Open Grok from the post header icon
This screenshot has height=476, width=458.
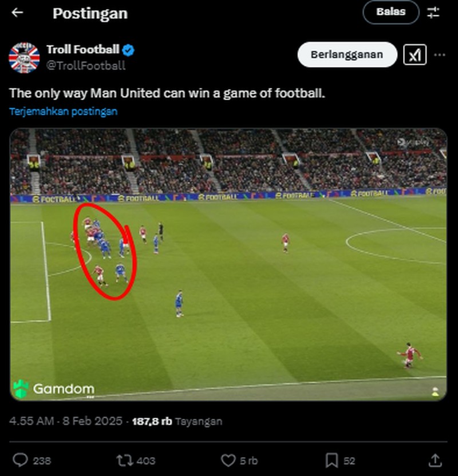coord(416,55)
